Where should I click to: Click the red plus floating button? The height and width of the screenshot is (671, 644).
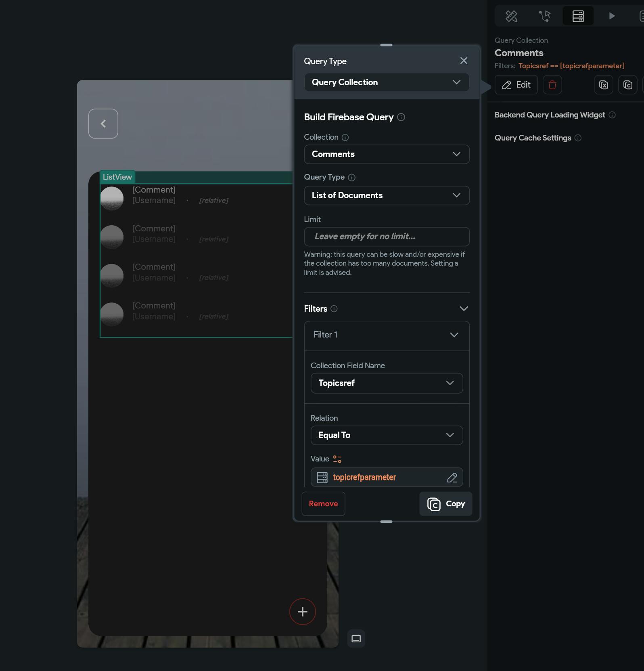coord(302,612)
